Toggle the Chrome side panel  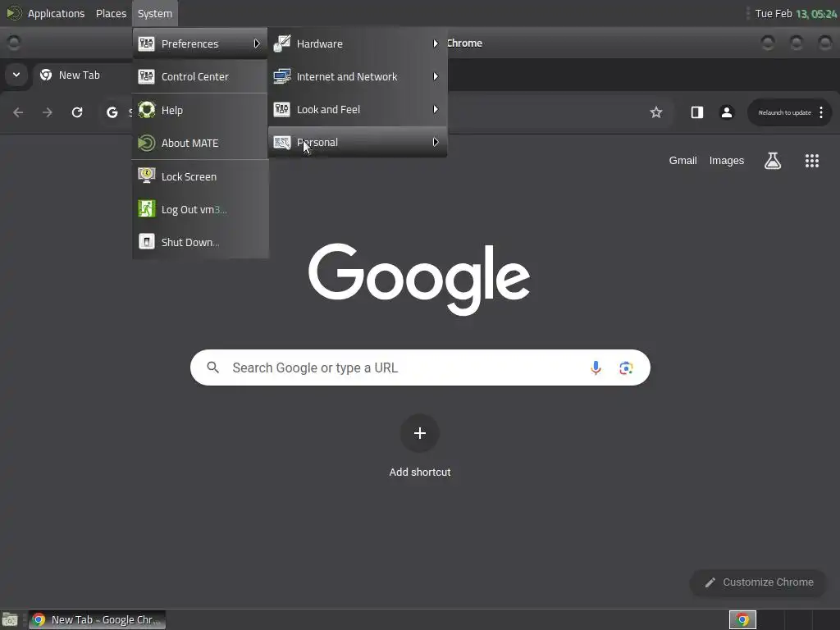point(697,112)
